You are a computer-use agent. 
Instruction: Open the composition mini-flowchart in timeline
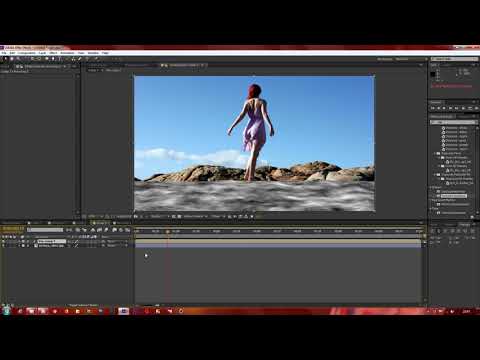pos(69,230)
